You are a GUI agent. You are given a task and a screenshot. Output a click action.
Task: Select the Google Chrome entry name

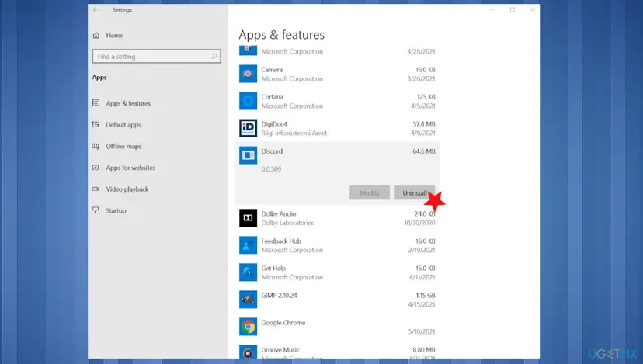pos(283,323)
